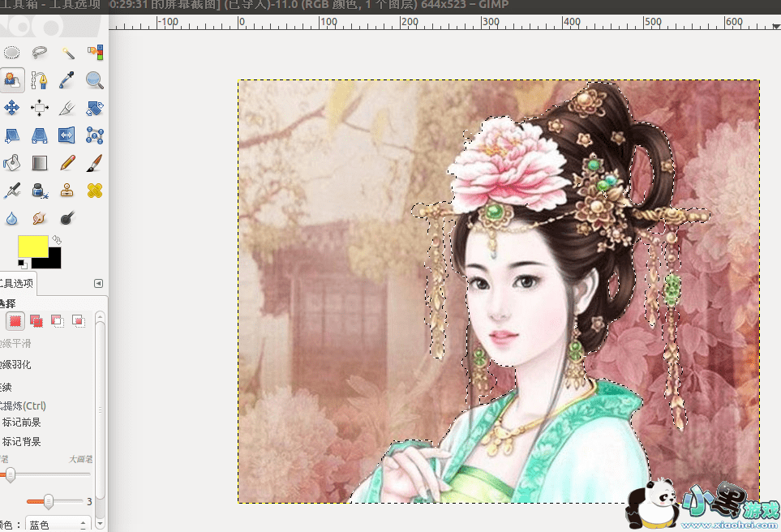781x532 pixels.
Task: Select the Heal bandage tool
Action: pyautogui.click(x=95, y=191)
